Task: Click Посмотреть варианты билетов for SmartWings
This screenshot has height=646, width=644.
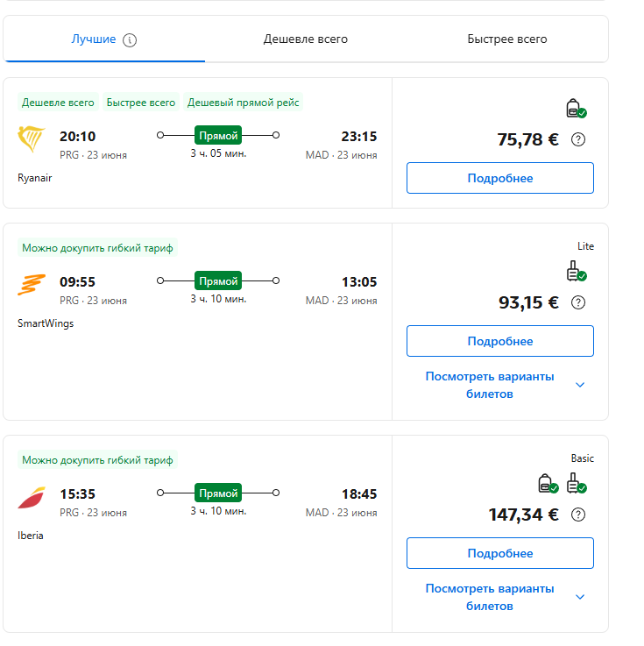Action: (490, 385)
